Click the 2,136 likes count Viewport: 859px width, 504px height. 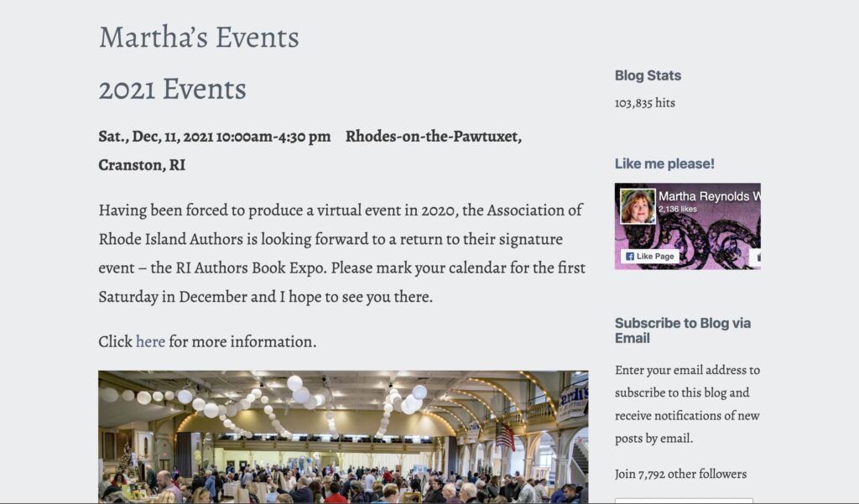[678, 210]
